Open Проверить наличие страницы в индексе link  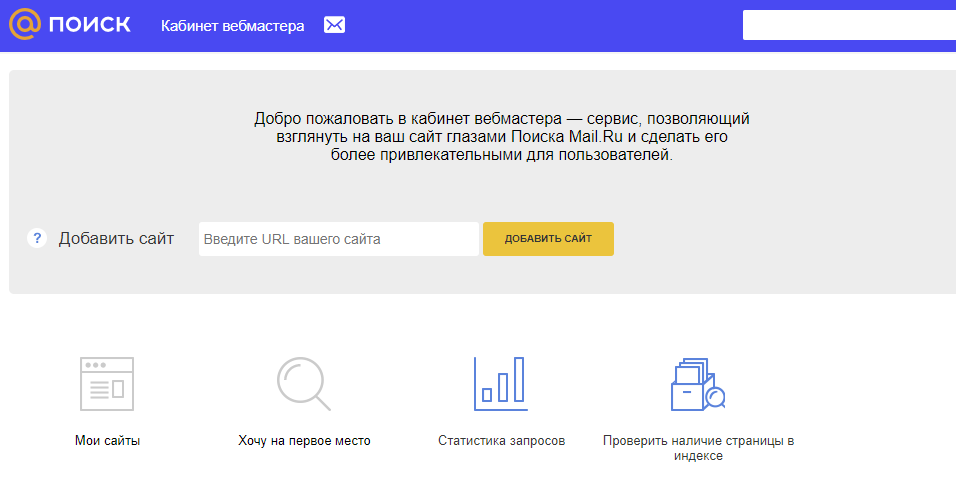698,448
